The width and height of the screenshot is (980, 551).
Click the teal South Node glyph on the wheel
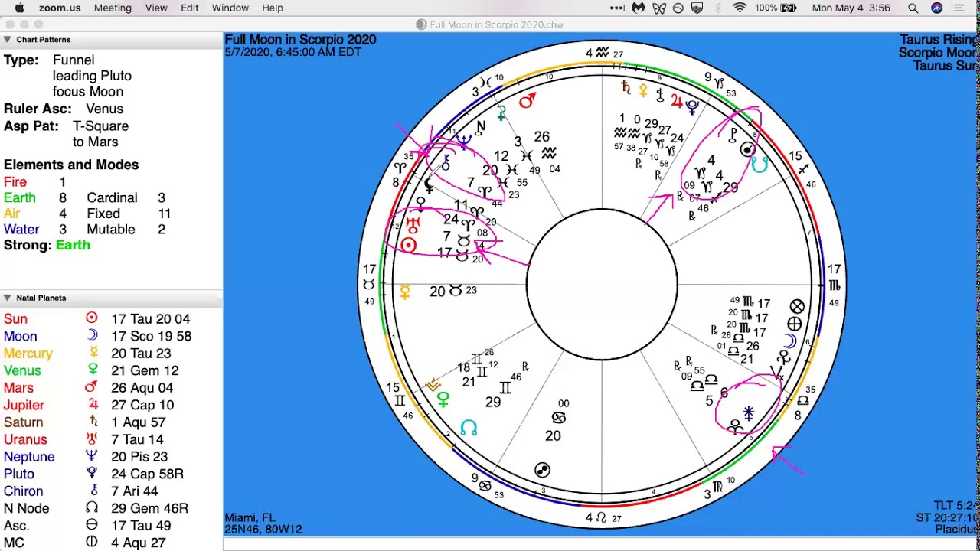coord(759,165)
